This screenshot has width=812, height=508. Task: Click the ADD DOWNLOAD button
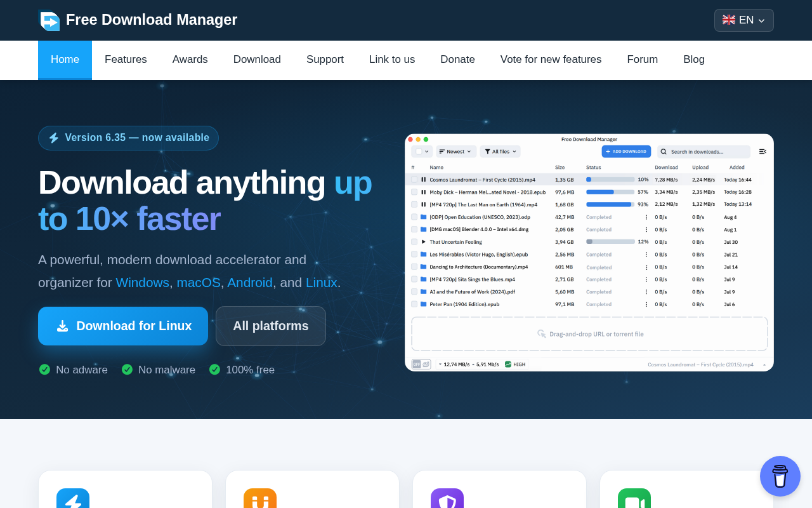[x=626, y=152]
